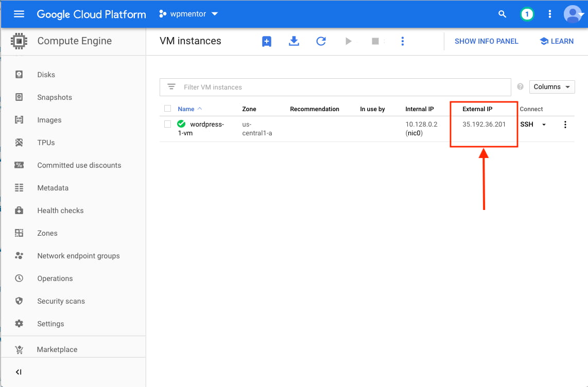This screenshot has height=387, width=588.
Task: Click external IP 35.192.36.201
Action: click(x=484, y=125)
